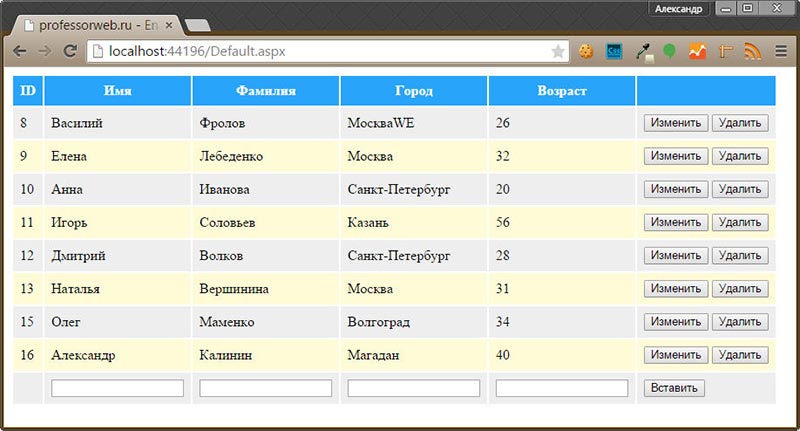
Task: Click the age cell 40
Action: [562, 355]
